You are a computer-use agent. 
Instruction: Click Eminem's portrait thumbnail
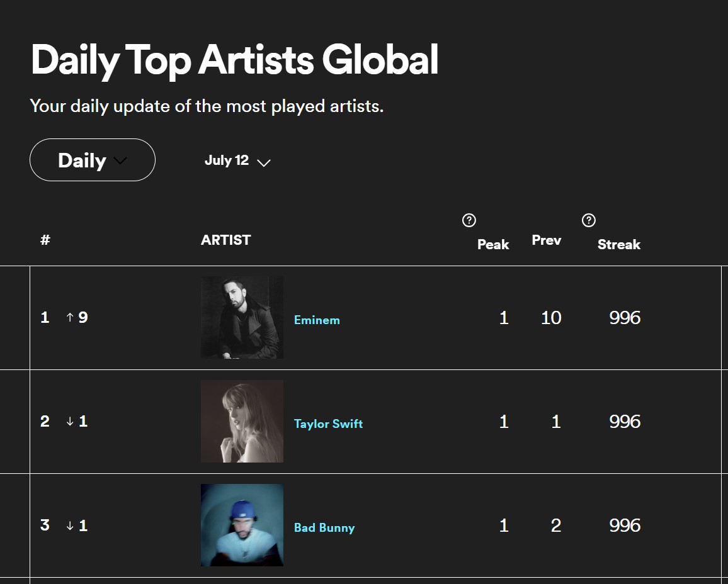click(242, 317)
